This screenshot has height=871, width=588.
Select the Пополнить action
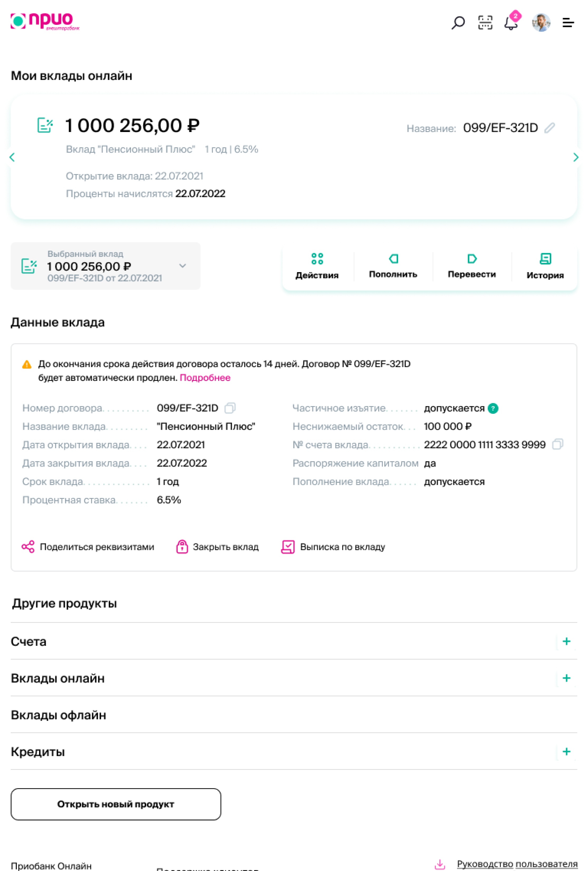[x=393, y=266]
